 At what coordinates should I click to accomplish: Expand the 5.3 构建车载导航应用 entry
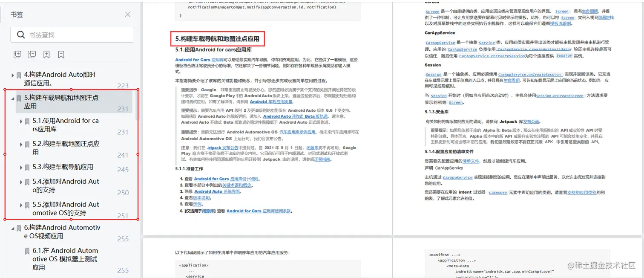tap(20, 167)
